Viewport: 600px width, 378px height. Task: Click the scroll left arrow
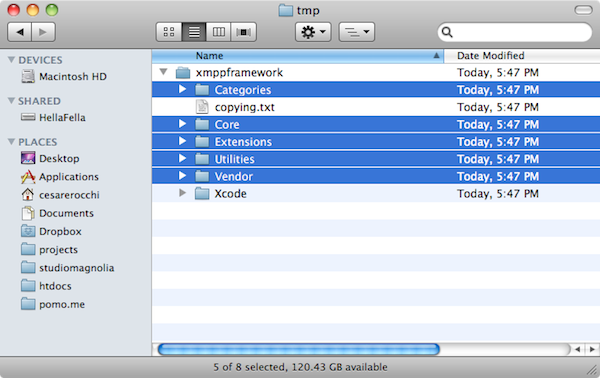point(577,349)
